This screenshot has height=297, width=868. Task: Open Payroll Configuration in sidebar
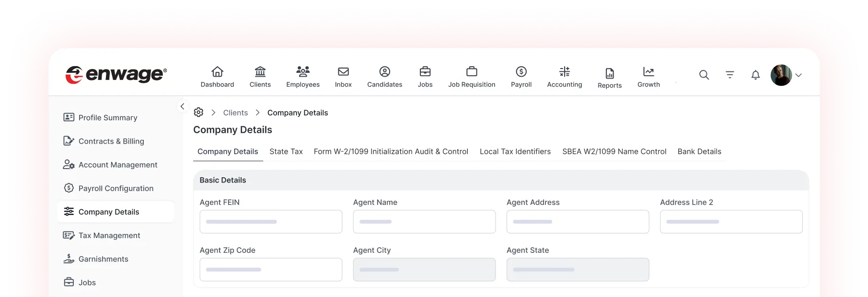tap(116, 188)
